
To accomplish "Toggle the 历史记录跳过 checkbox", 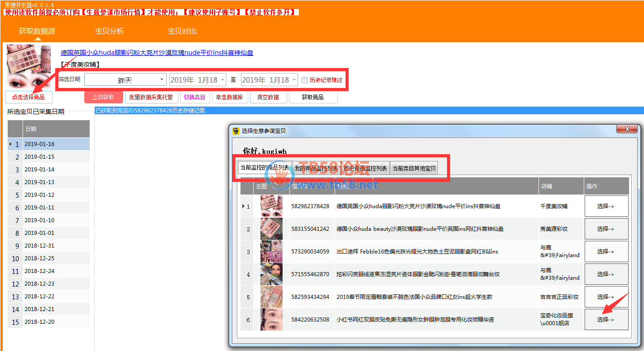I will (304, 80).
